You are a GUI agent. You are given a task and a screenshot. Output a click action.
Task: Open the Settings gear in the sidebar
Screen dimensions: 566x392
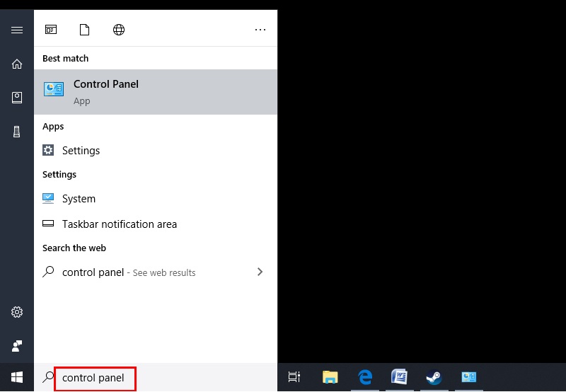tap(17, 312)
